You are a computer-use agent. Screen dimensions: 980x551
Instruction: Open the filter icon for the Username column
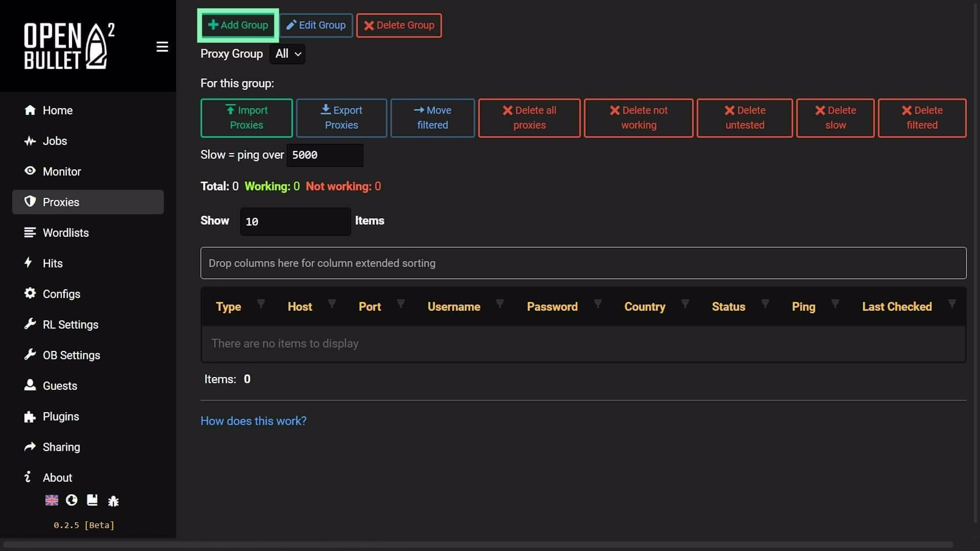tap(500, 304)
